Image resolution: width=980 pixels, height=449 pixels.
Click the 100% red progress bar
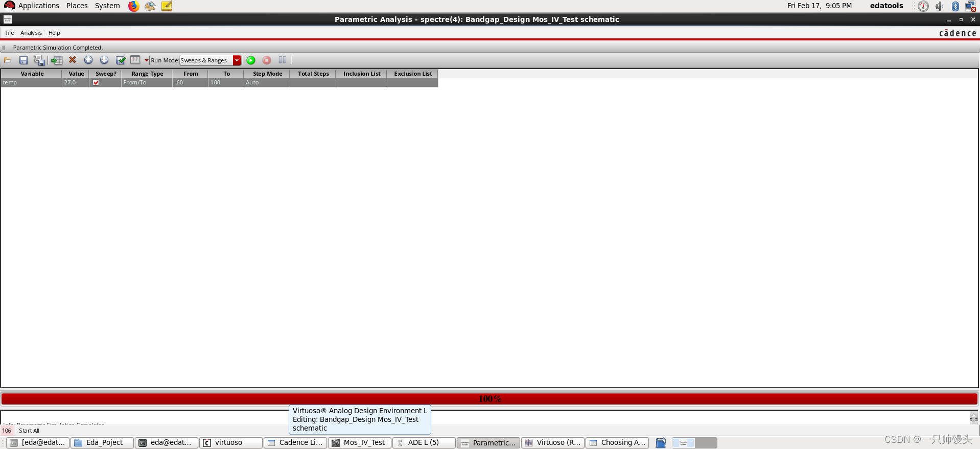point(489,398)
